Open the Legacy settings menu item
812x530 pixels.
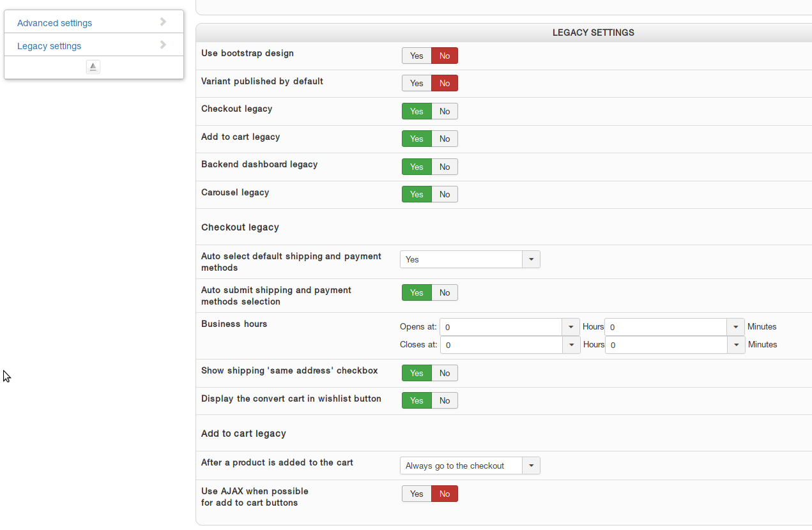(x=49, y=46)
